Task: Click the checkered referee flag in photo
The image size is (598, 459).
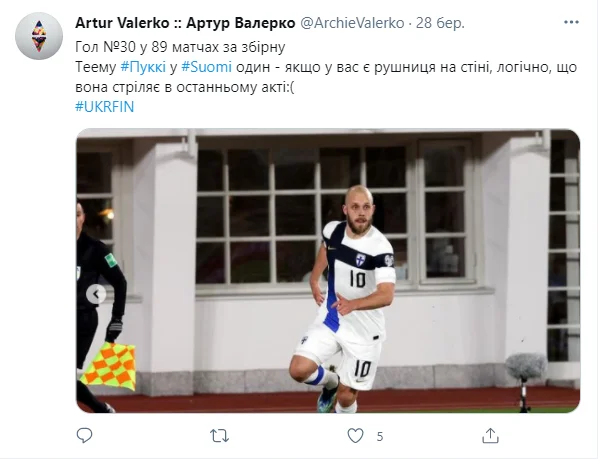Action: (x=109, y=365)
